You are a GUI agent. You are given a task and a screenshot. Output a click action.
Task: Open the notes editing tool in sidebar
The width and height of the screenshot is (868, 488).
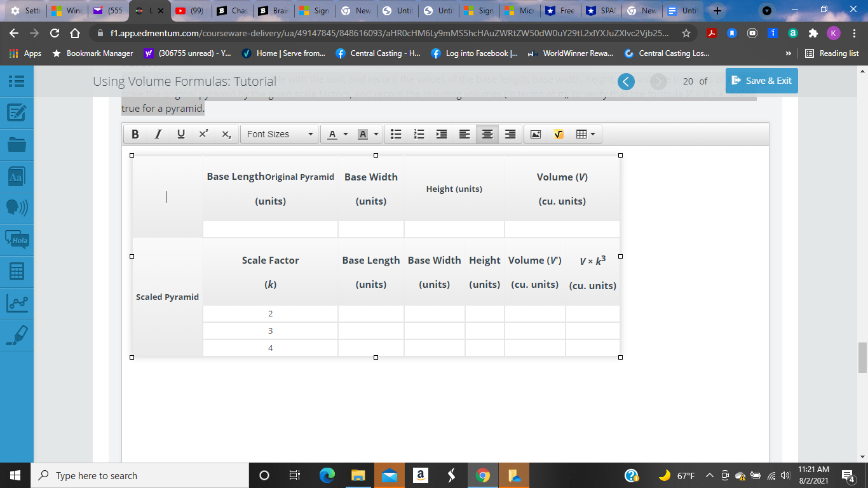point(17,113)
